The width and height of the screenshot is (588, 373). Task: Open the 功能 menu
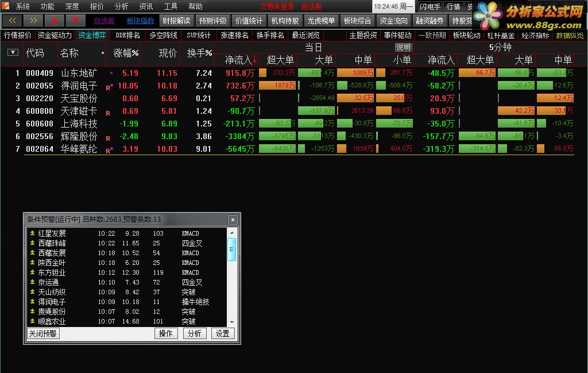tap(47, 6)
